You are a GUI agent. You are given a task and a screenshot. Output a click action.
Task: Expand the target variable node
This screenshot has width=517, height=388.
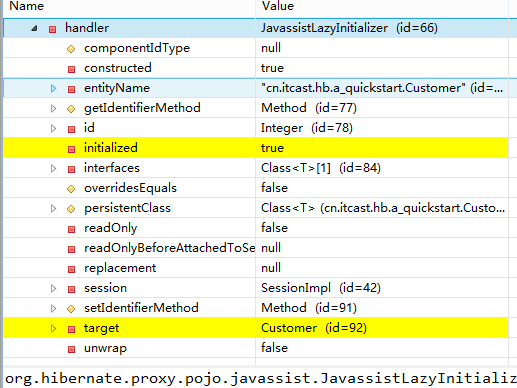point(53,329)
